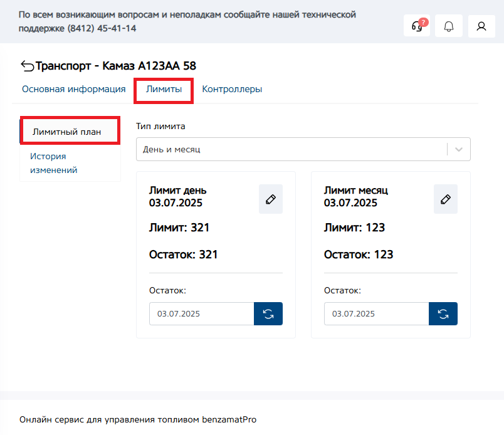Select Лимитный план in the sidebar
Viewport: 504px width, 435px height.
(66, 132)
